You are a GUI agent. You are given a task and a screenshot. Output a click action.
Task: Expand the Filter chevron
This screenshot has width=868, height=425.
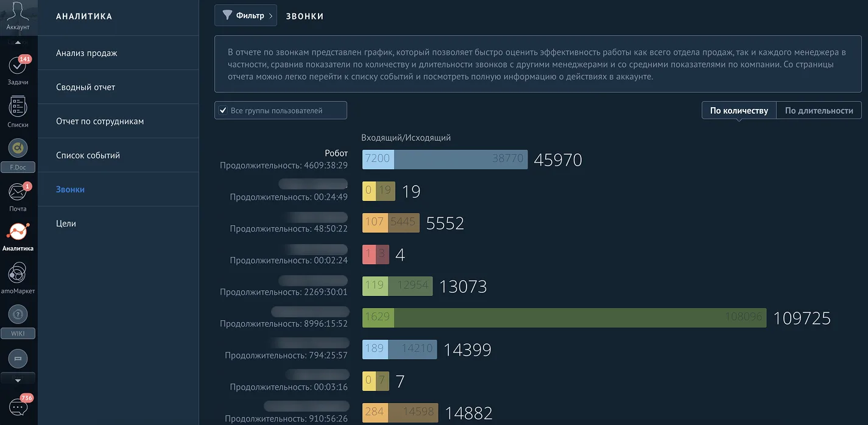pyautogui.click(x=270, y=15)
